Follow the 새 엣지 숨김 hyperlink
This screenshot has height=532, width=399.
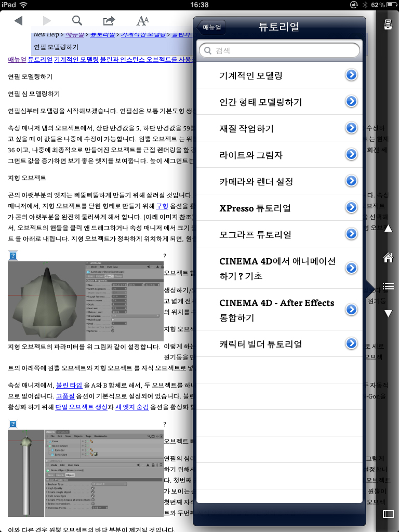coord(132,407)
